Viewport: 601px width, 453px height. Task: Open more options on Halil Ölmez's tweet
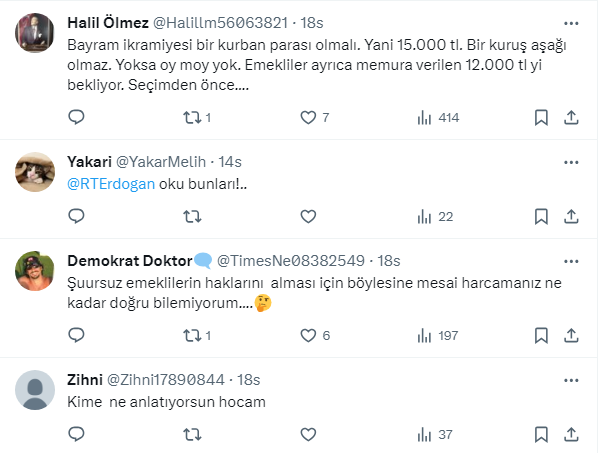point(571,21)
